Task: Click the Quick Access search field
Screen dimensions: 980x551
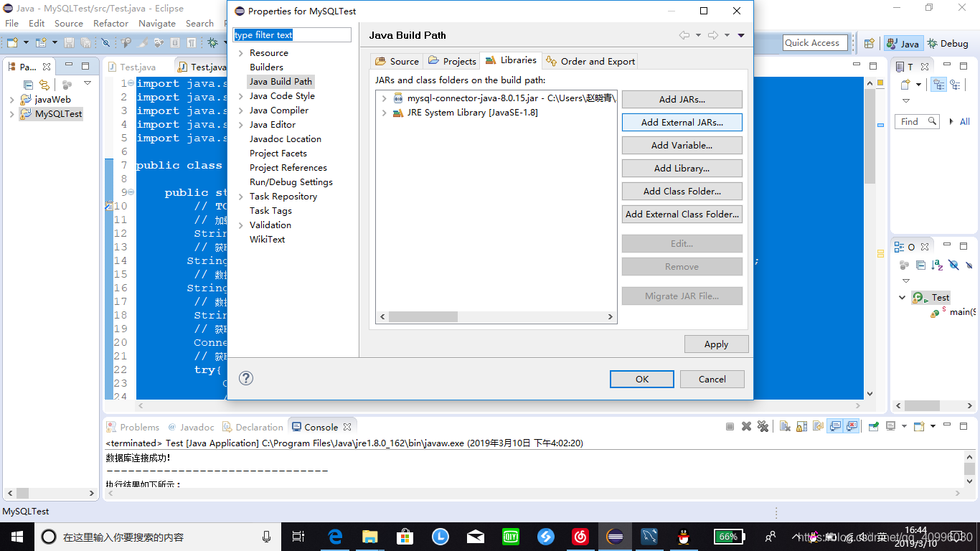Action: click(x=816, y=43)
